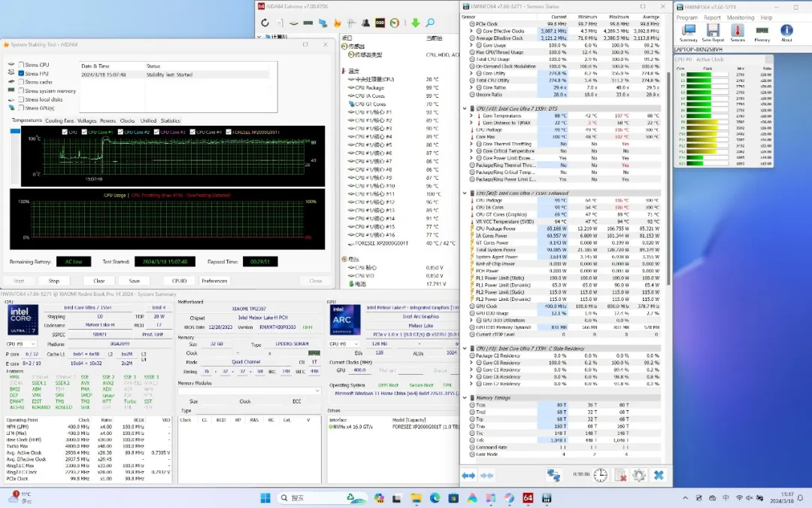Uncheck the Stress FPU checkbox
Image resolution: width=812 pixels, height=508 pixels.
(22, 73)
